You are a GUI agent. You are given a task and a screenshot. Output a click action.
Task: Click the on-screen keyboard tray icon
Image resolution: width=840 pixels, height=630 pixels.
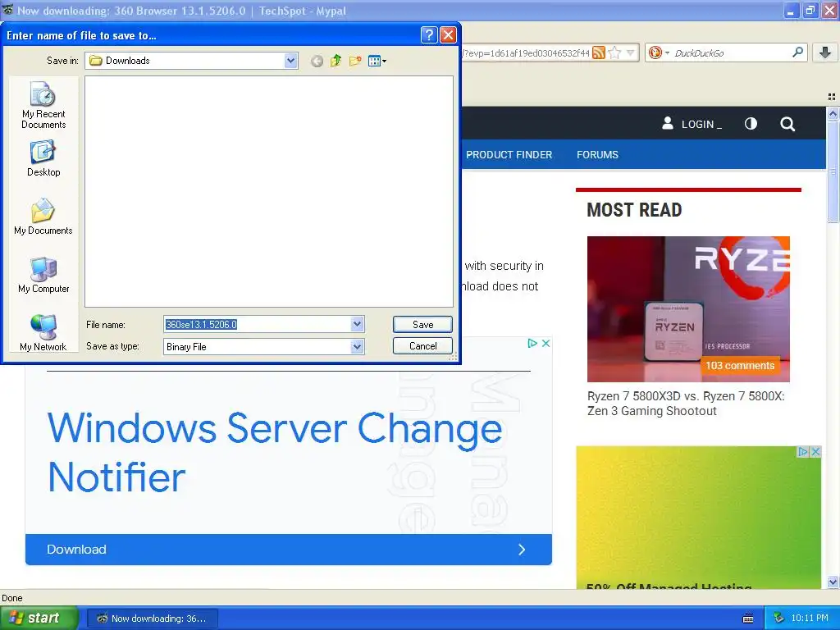point(748,619)
